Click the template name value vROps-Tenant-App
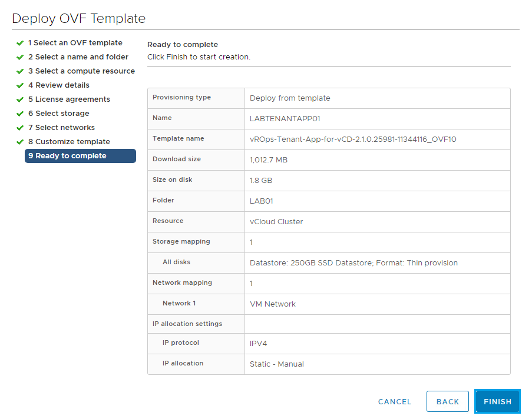The width and height of the screenshot is (532, 419). (353, 139)
